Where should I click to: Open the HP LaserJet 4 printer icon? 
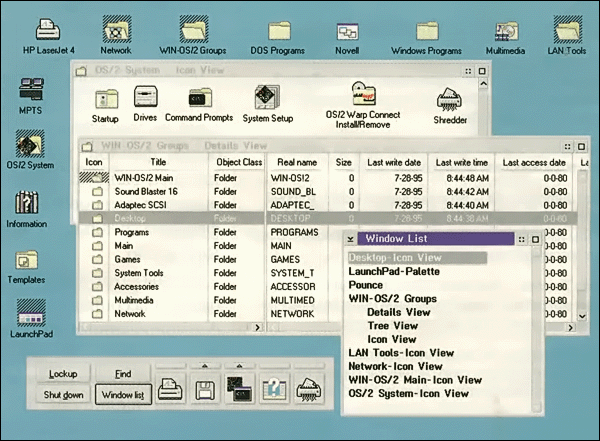click(x=48, y=29)
